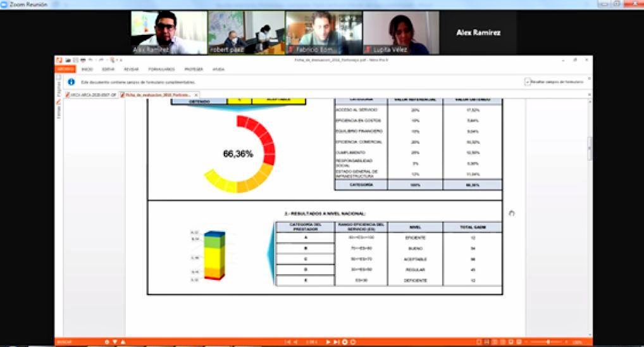Click the open file icon in quick access toolbar
Image resolution: width=644 pixels, height=347 pixels.
click(x=68, y=60)
